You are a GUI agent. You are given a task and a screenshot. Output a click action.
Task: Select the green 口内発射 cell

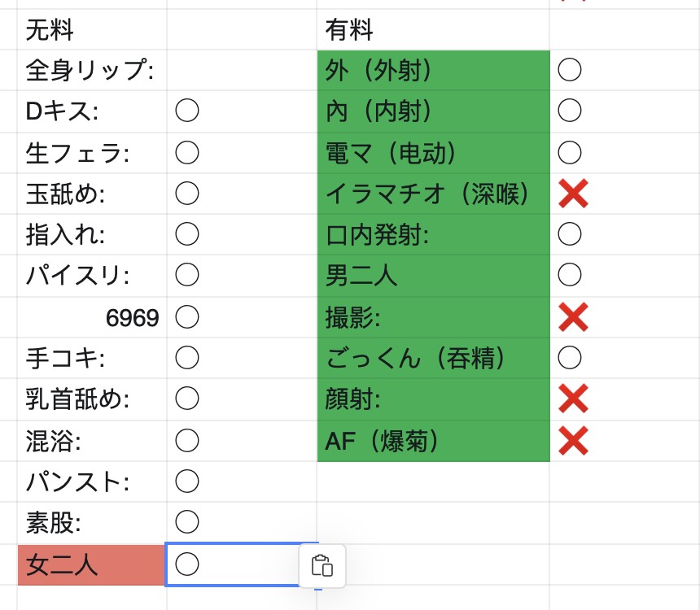coord(433,234)
